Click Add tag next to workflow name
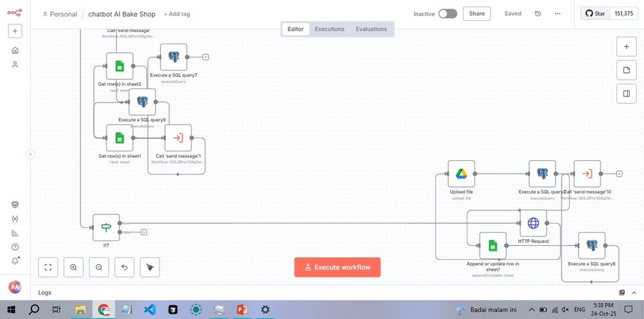This screenshot has height=319, width=644. coord(176,14)
